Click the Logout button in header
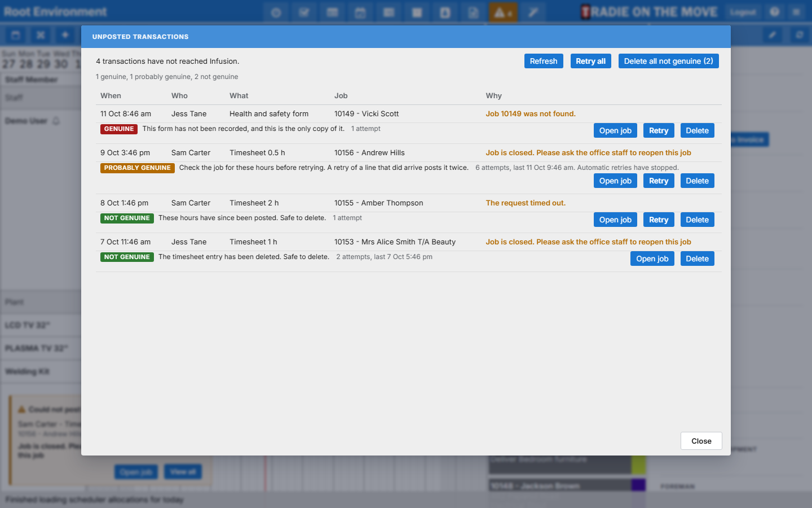Screen dimensions: 812x508 coord(743,12)
